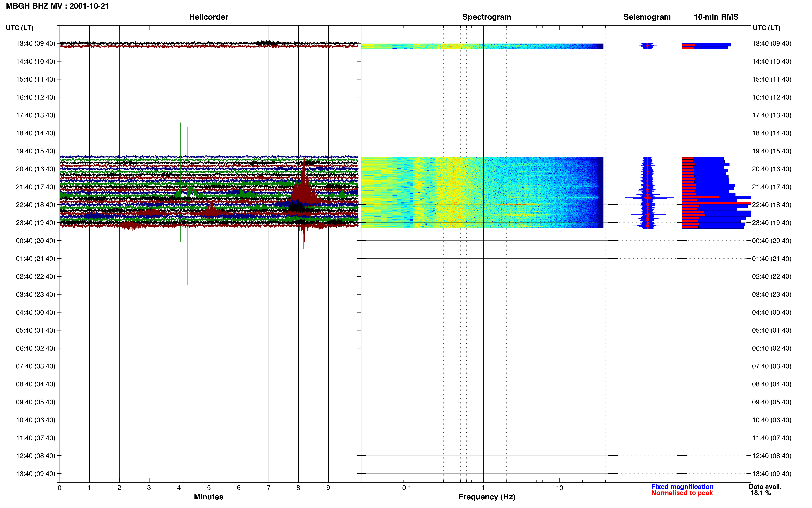Click the left '15:40 (11:40)' time label
This screenshot has height=508, width=812.
pyautogui.click(x=36, y=79)
